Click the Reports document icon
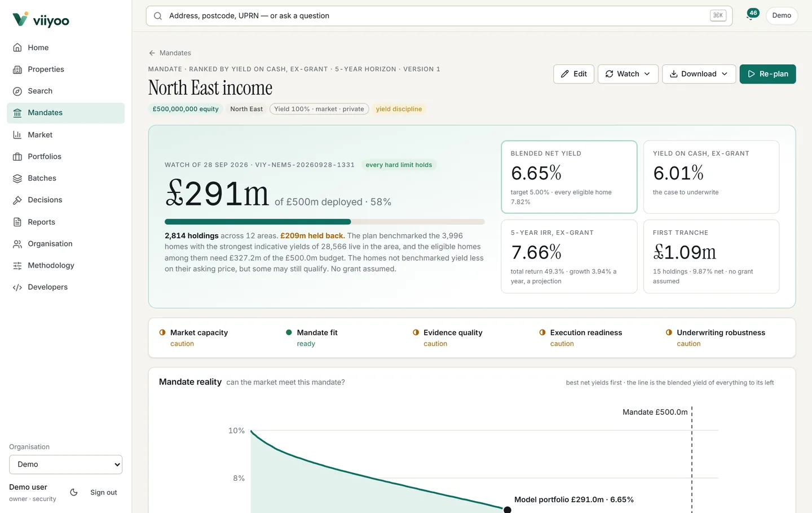The width and height of the screenshot is (812, 513). click(17, 222)
